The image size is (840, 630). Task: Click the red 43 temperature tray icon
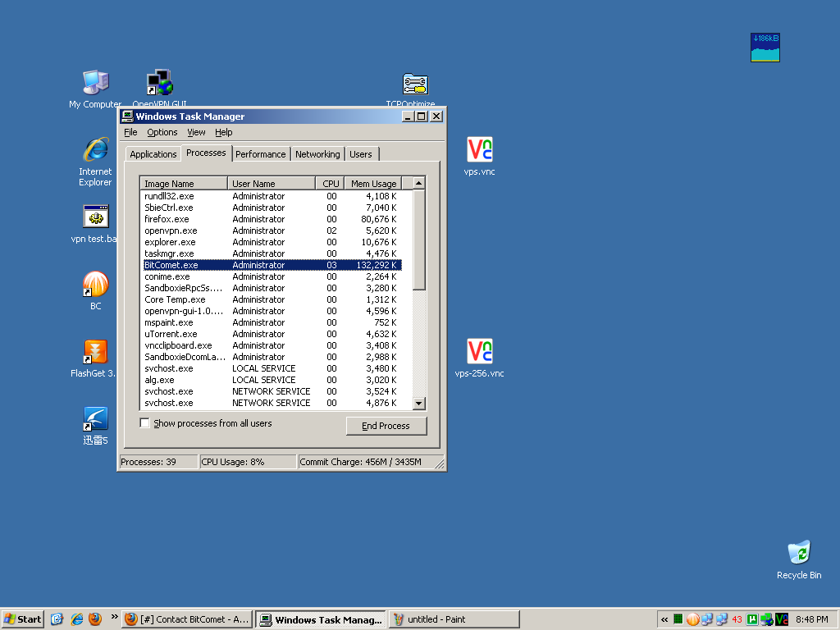click(x=737, y=619)
